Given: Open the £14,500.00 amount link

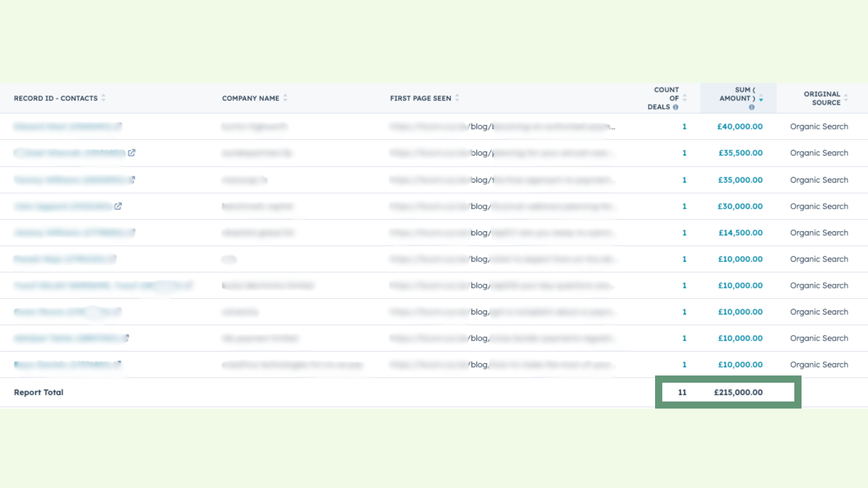Looking at the screenshot, I should click(x=741, y=233).
